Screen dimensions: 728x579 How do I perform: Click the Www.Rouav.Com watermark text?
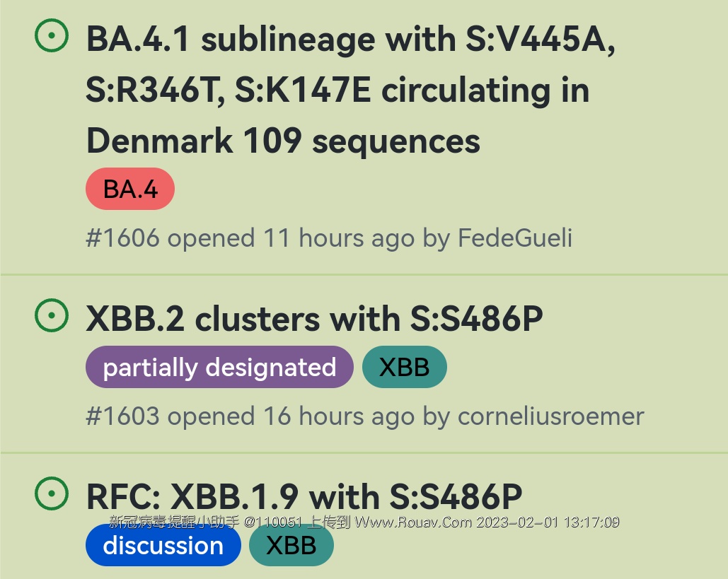tap(413, 522)
